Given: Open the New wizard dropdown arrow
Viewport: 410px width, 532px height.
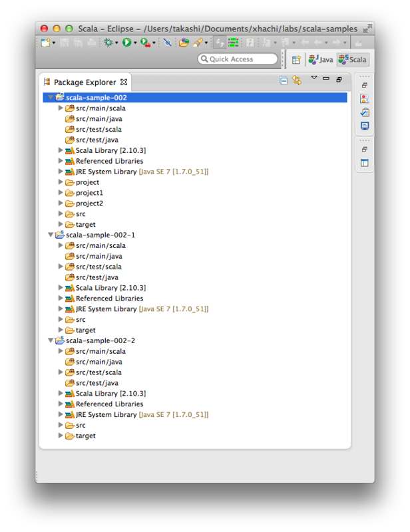Looking at the screenshot, I should [53, 43].
